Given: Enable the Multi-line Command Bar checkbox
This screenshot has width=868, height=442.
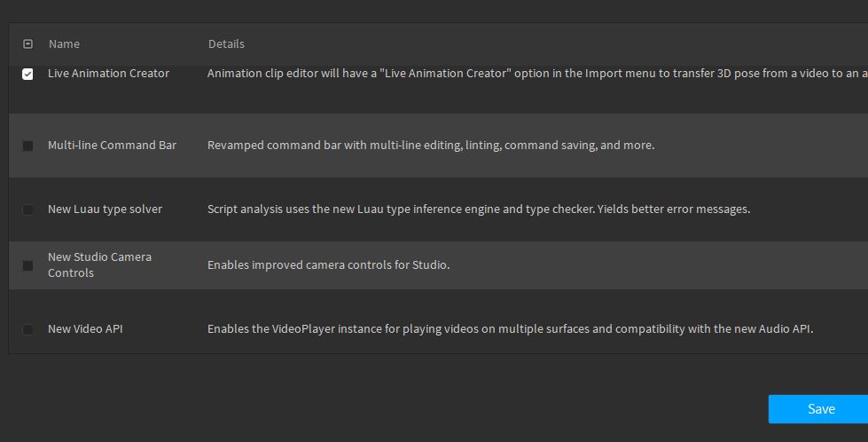Looking at the screenshot, I should tap(27, 146).
